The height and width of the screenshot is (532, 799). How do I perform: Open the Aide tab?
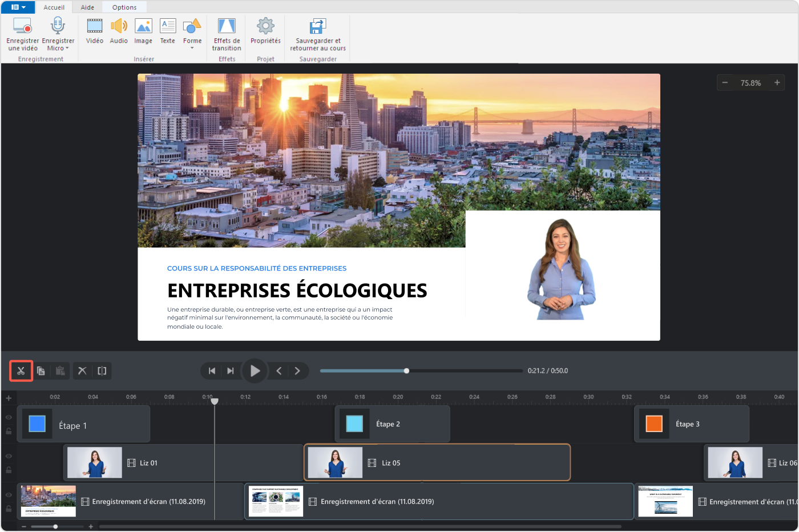pyautogui.click(x=87, y=7)
